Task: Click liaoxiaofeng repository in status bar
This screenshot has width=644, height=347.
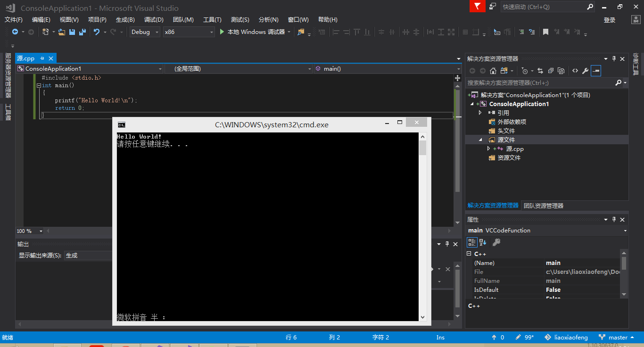Action: [566, 338]
